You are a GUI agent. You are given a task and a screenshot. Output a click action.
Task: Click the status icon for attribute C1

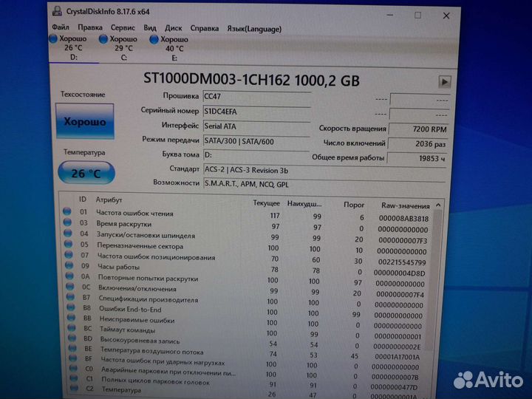(74, 378)
